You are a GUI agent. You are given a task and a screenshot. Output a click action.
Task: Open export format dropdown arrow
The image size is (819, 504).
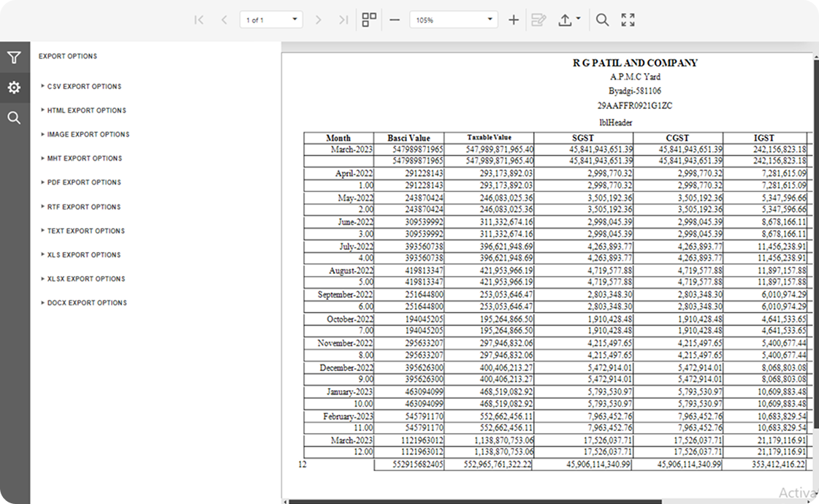tap(578, 19)
